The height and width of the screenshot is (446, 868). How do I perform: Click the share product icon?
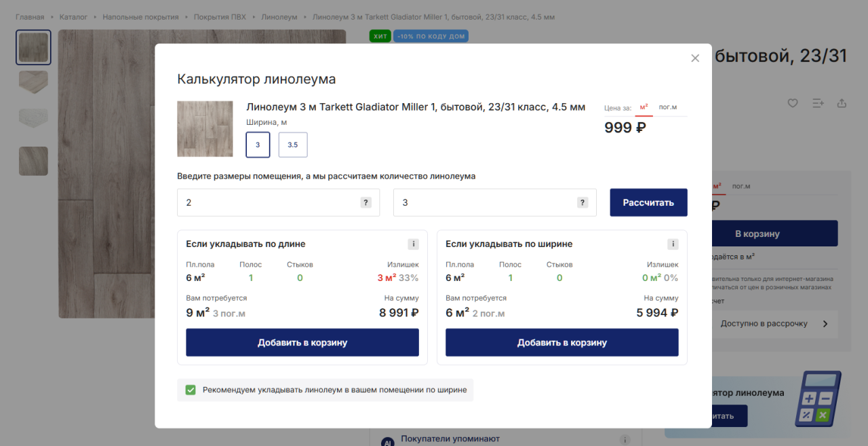pos(842,103)
